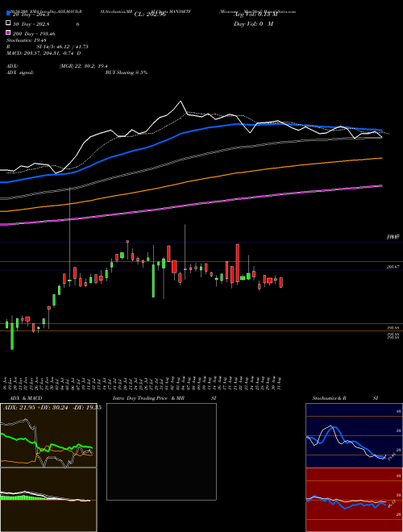403x532 pixels.
Task: Open the blue Stochastics chart panel
Action: click(354, 435)
